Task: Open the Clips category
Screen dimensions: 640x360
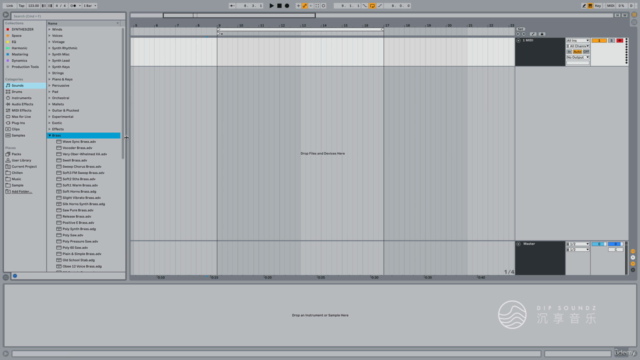Action: click(x=16, y=129)
